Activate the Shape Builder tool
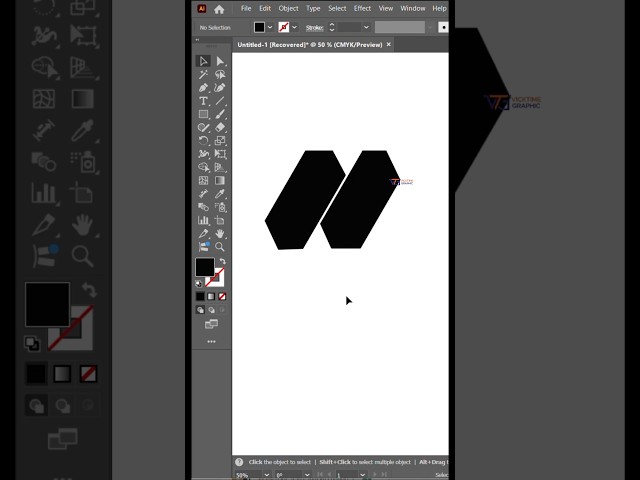Viewport: 640px width, 480px height. coord(203,167)
